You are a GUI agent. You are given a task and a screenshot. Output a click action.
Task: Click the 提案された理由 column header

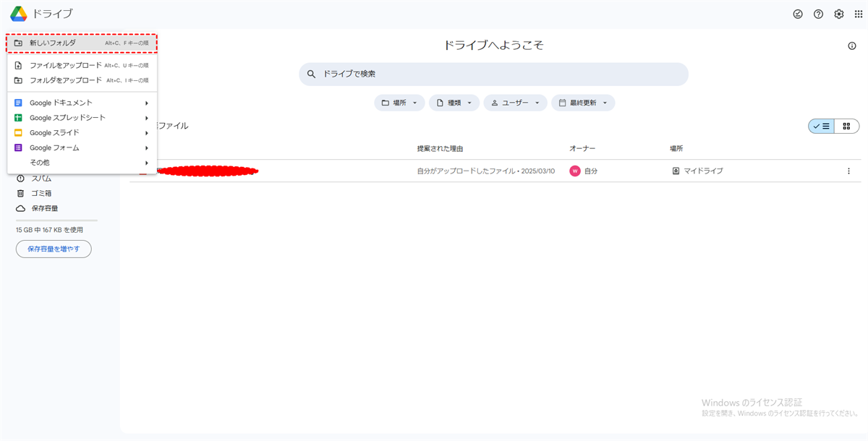(440, 148)
